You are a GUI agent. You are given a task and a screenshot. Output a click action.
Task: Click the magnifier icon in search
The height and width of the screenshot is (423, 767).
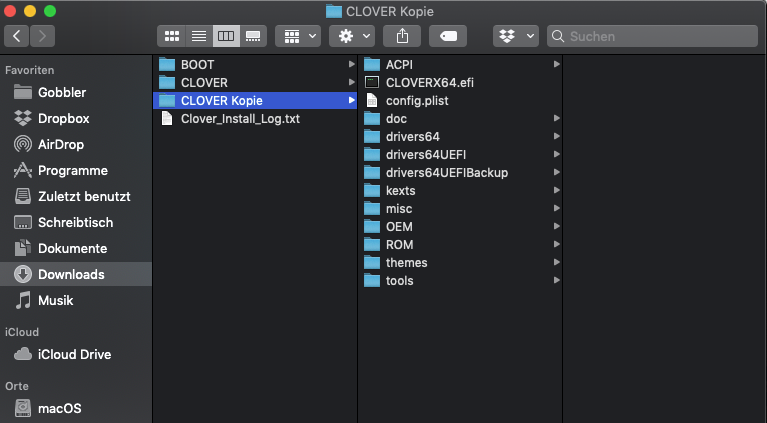pyautogui.click(x=558, y=36)
